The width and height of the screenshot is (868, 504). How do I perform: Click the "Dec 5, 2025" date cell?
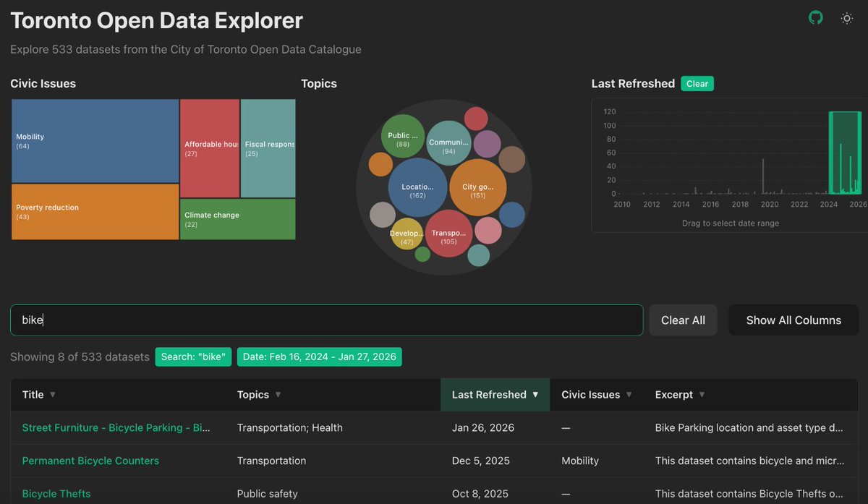(x=480, y=461)
